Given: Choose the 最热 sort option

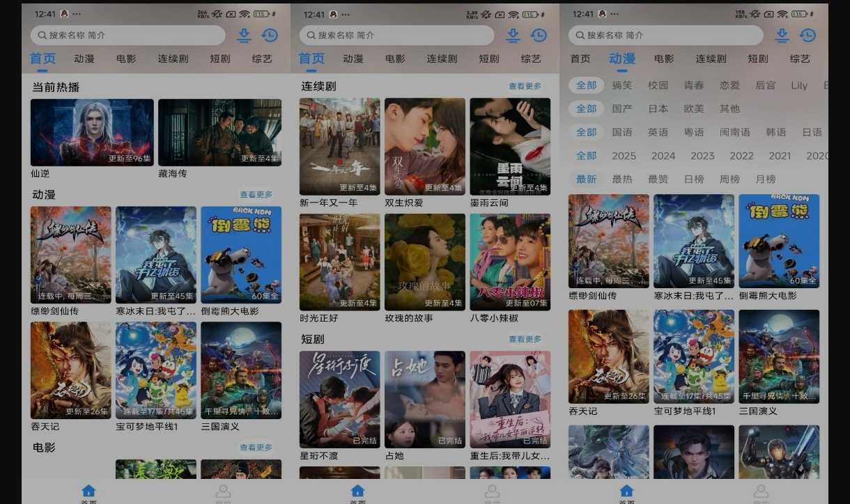Looking at the screenshot, I should pos(622,179).
